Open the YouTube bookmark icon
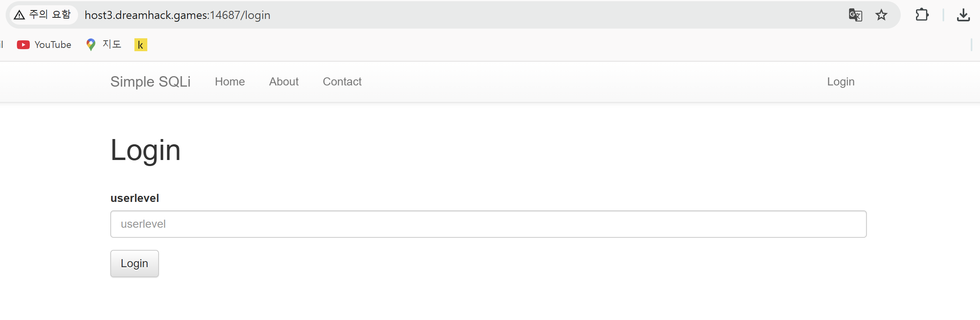 pyautogui.click(x=23, y=45)
